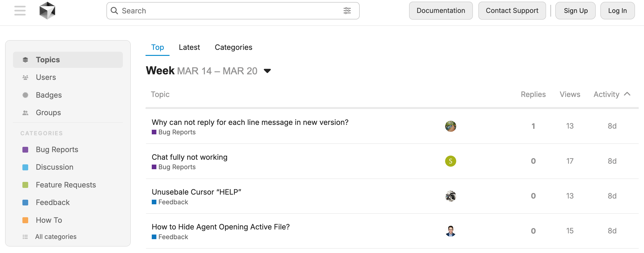Click the Feature Requests green swatch
Screen dimensions: 644x253
(25, 185)
